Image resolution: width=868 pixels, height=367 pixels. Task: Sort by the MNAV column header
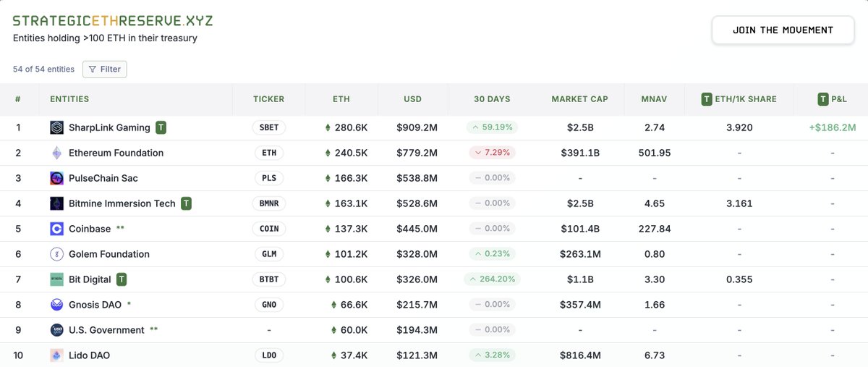coord(654,99)
